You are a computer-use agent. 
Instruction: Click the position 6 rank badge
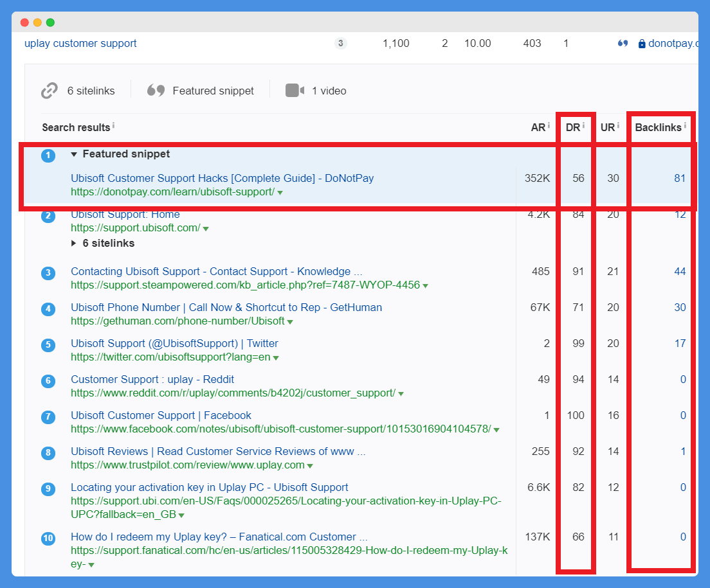tap(48, 381)
